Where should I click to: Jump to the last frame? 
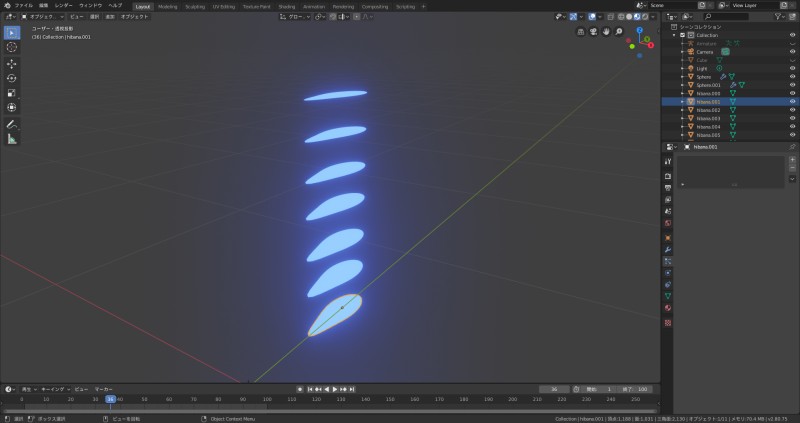[352, 389]
